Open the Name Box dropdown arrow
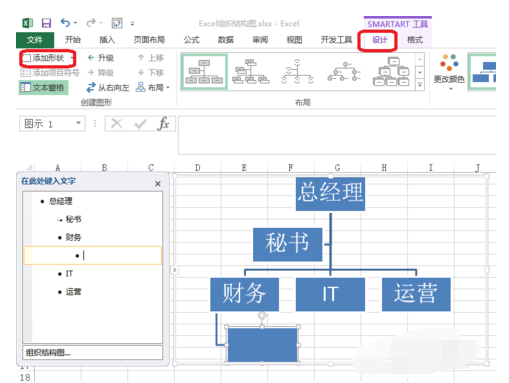The height and width of the screenshot is (383, 509). tap(79, 123)
